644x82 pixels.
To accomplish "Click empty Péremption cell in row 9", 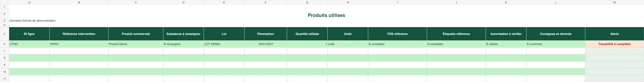I will coord(266,65).
